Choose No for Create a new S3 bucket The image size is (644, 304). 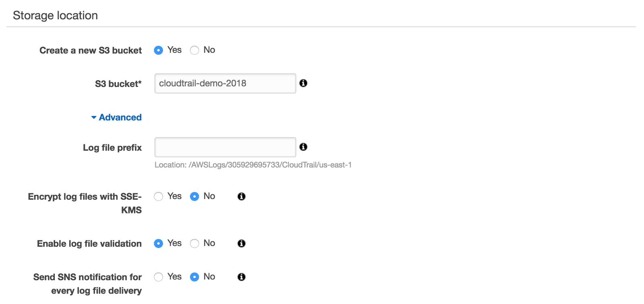195,50
